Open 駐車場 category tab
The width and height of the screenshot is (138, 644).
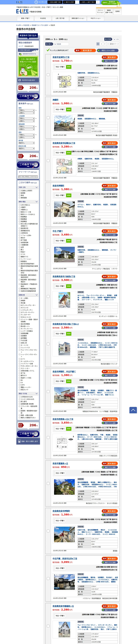(117, 11)
